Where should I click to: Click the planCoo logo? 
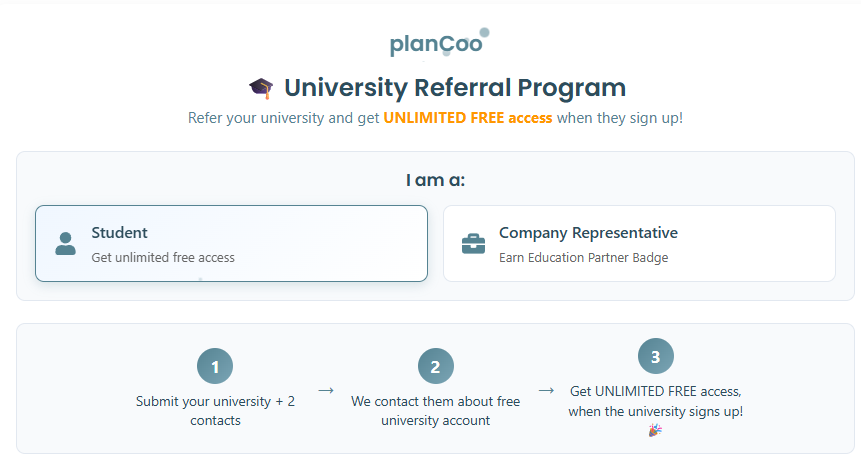437,44
